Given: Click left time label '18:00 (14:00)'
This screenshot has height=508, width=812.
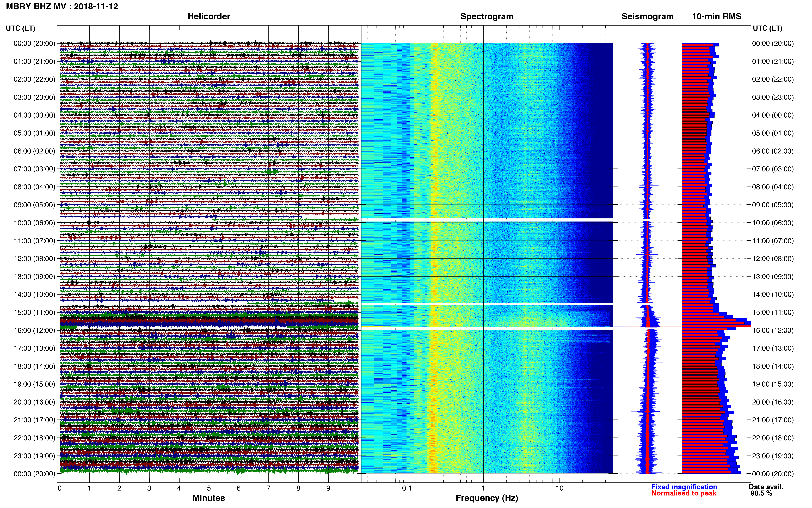Looking at the screenshot, I should point(34,366).
